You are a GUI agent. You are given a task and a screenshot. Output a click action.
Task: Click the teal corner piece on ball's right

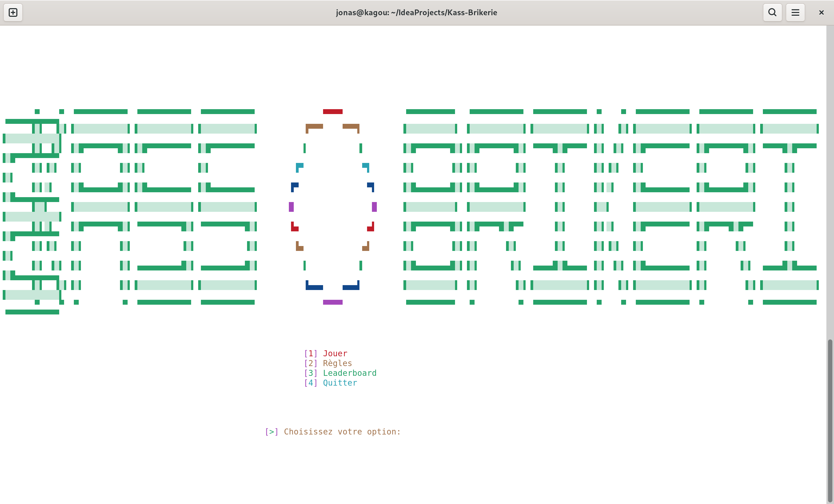pos(365,168)
